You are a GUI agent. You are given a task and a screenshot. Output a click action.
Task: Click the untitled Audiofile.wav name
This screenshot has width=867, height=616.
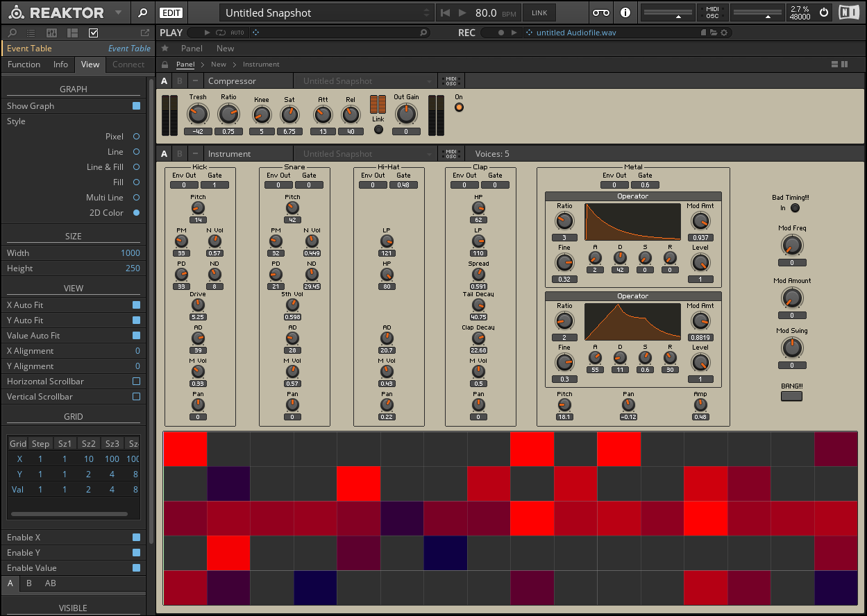click(x=576, y=33)
